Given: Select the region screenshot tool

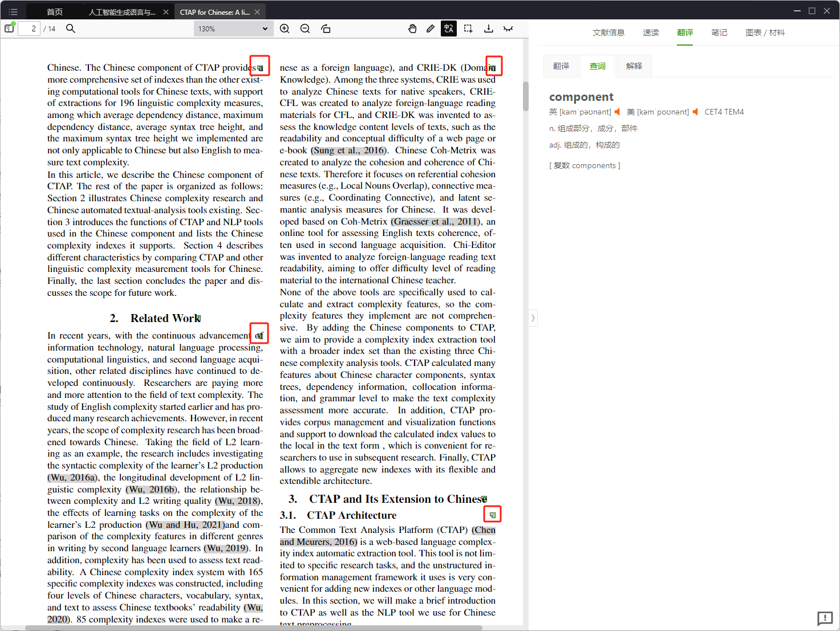Looking at the screenshot, I should click(x=468, y=29).
